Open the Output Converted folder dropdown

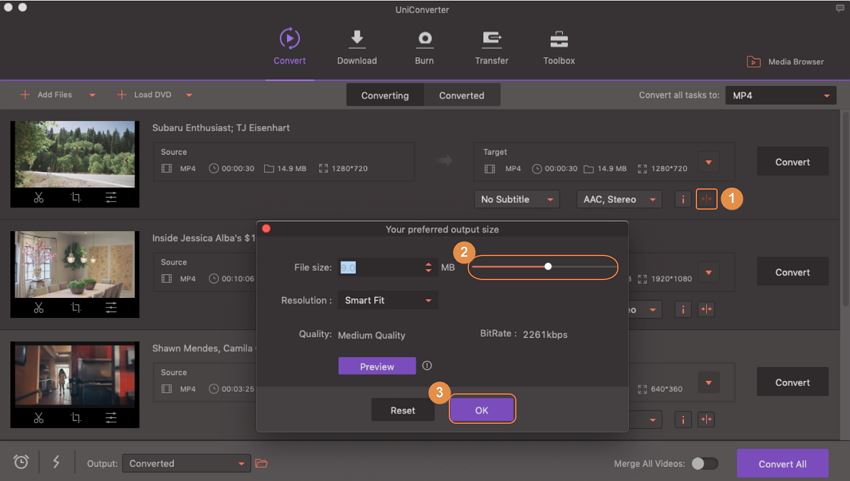point(186,463)
